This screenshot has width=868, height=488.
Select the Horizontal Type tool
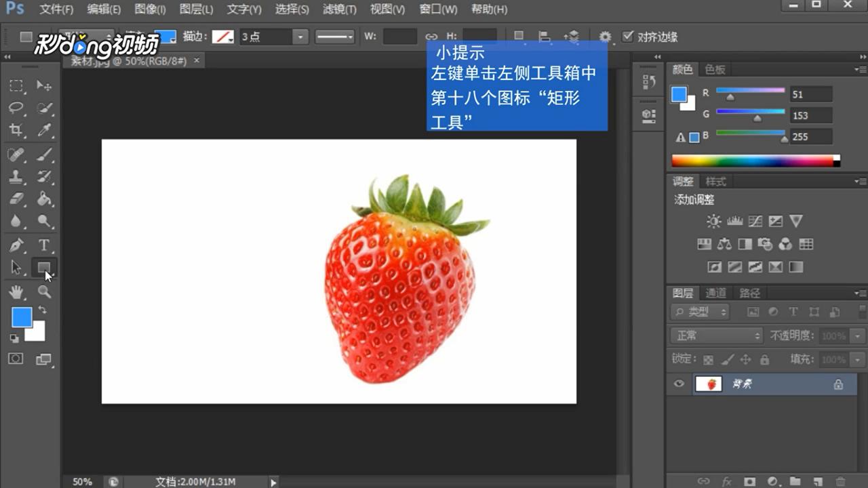point(44,245)
